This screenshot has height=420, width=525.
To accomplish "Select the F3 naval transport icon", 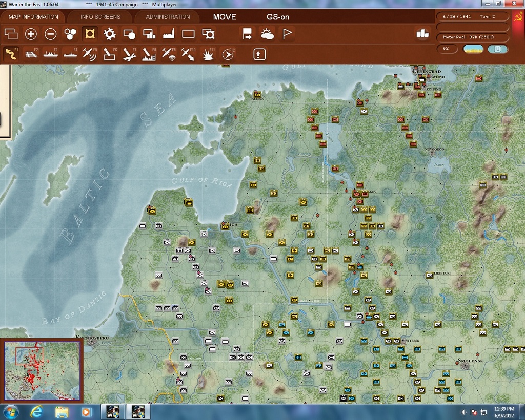I will point(51,54).
